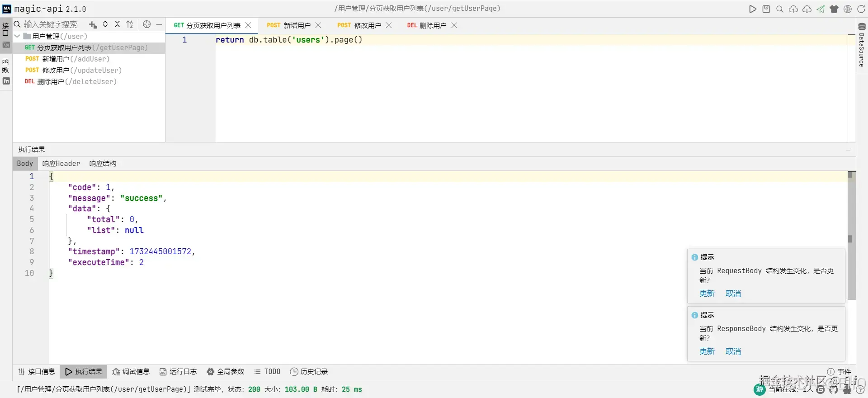The height and width of the screenshot is (398, 868).
Task: Select POST 新增用户(/addUser) in the tree
Action: click(89, 59)
